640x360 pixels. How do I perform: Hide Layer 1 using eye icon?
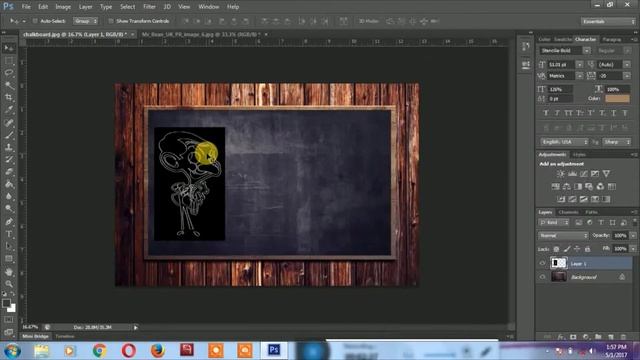[x=542, y=263]
